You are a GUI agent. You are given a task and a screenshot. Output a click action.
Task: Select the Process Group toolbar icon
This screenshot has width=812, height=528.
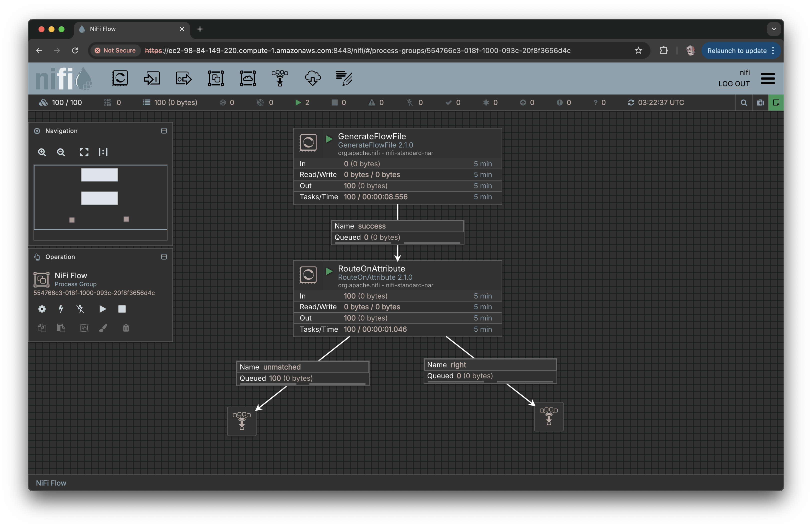click(x=216, y=78)
